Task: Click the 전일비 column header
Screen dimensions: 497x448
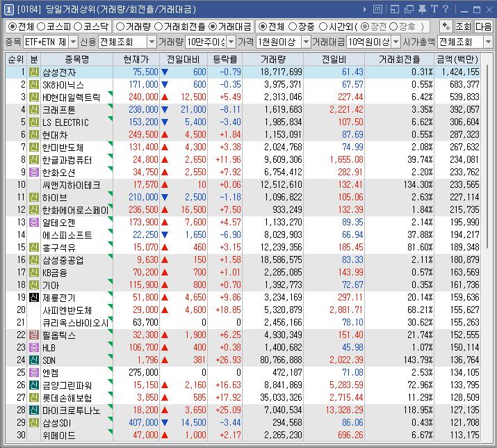Action: click(334, 59)
